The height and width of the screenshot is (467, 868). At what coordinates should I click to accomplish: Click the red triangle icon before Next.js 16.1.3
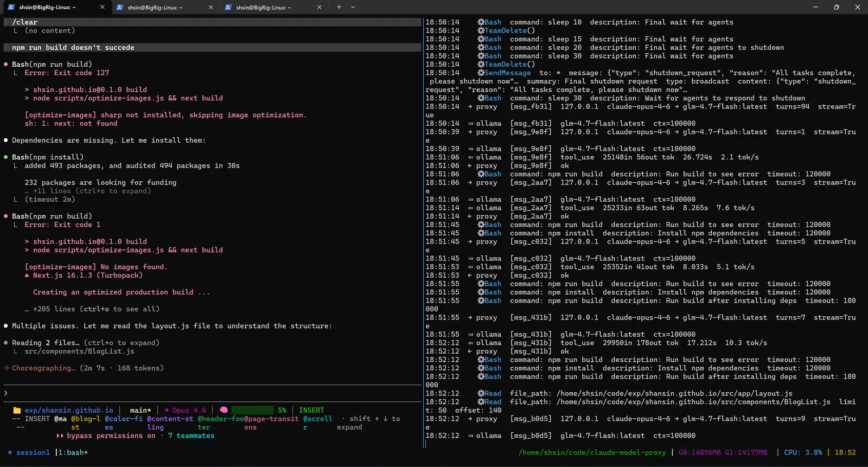pos(27,276)
